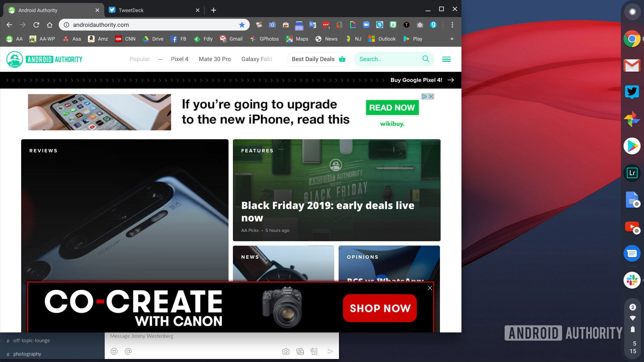
Task: Open the notification count badge
Action: click(633, 307)
